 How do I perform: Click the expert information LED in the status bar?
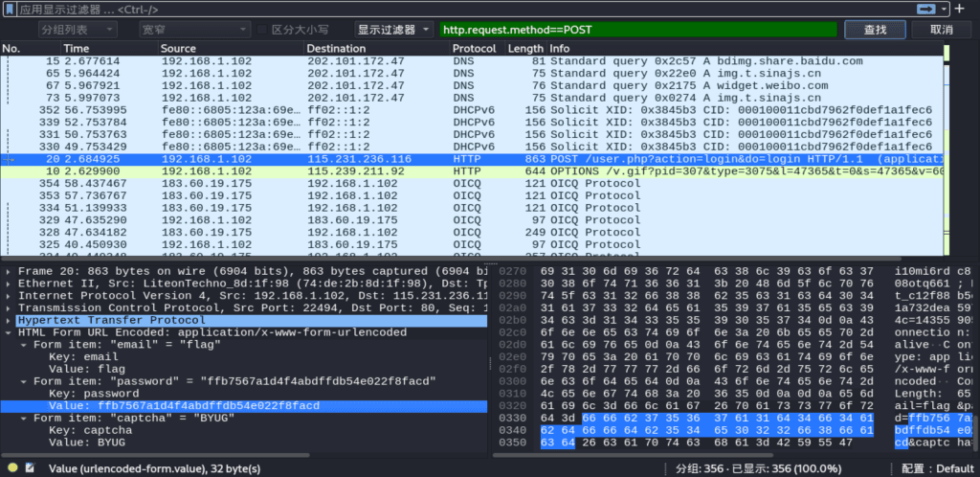(x=11, y=467)
